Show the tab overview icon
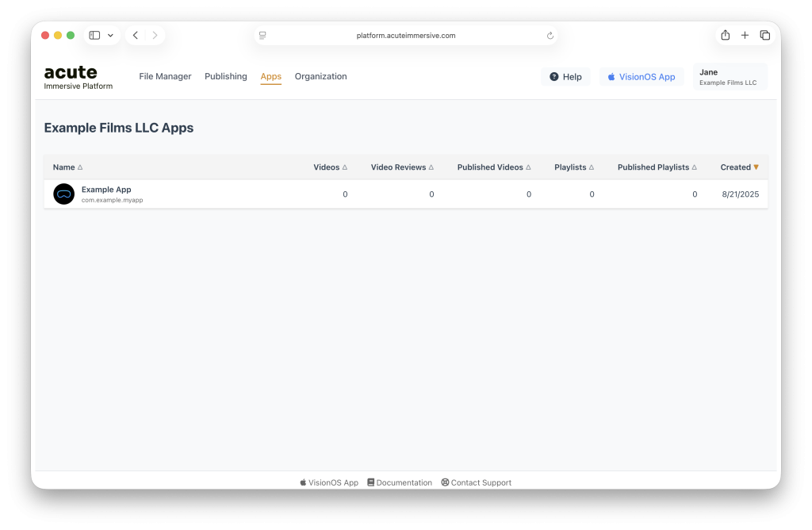The width and height of the screenshot is (812, 530). point(764,36)
